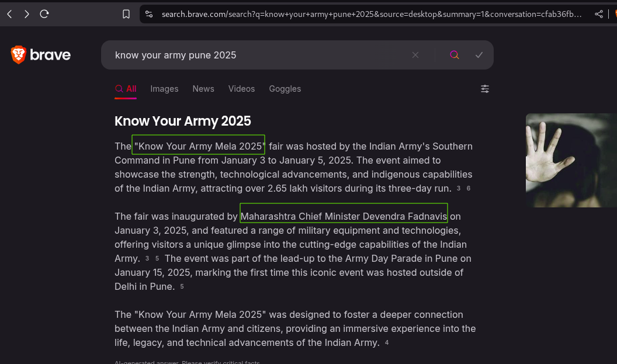Click the share icon in address bar

599,14
